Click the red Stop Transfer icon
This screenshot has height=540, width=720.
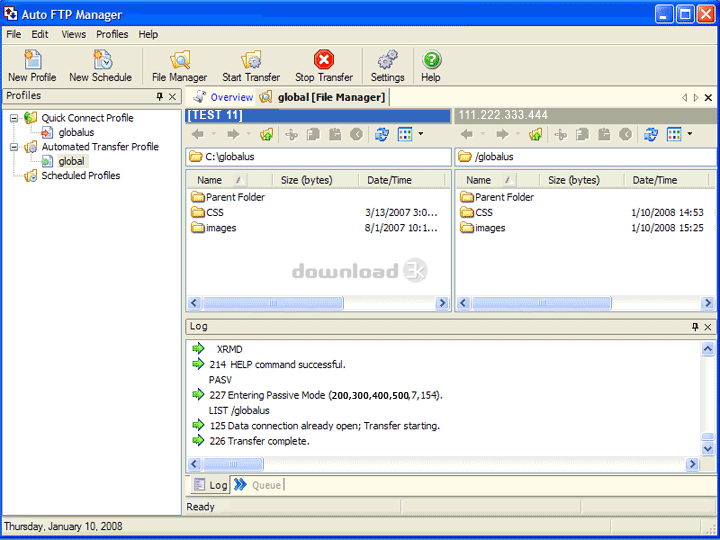tap(323, 66)
